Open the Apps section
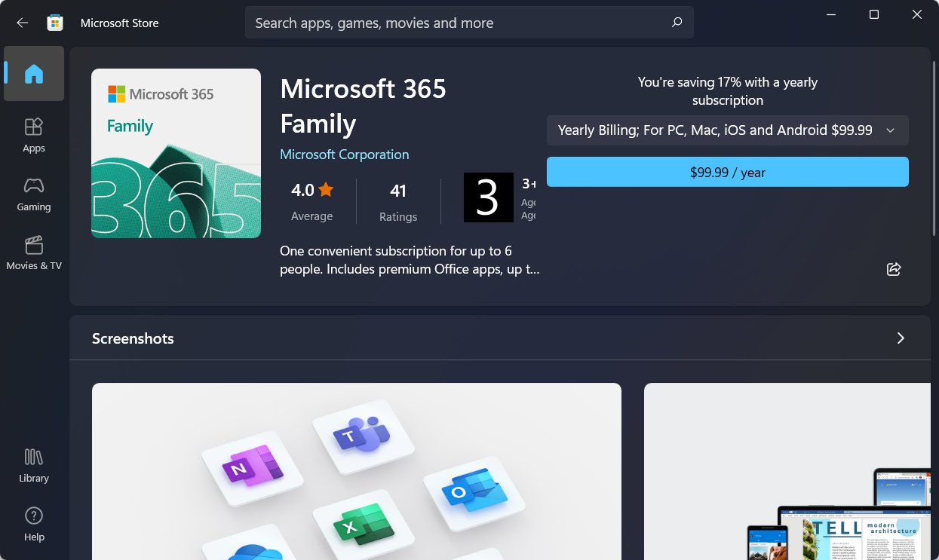Screen dimensions: 939x560 pos(34,135)
